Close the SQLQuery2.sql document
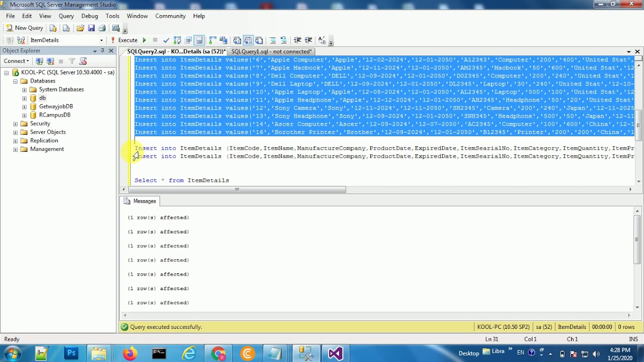The image size is (644, 362). pos(637,51)
